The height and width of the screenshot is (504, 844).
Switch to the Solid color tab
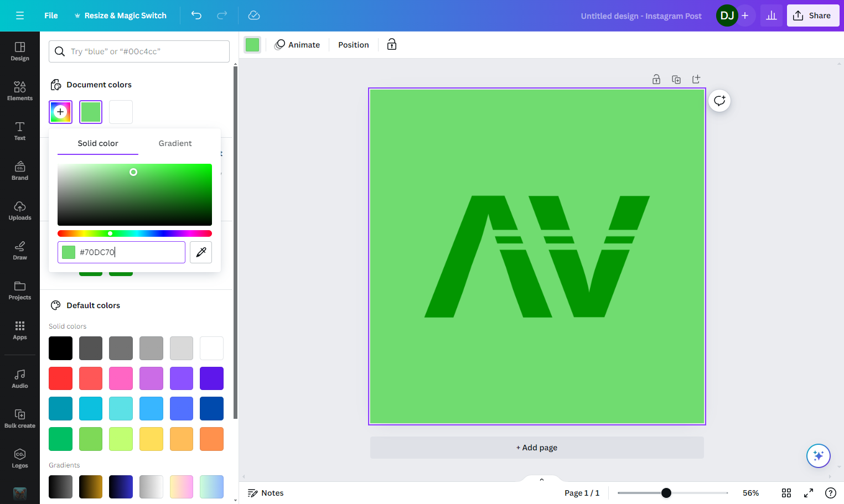click(x=98, y=143)
